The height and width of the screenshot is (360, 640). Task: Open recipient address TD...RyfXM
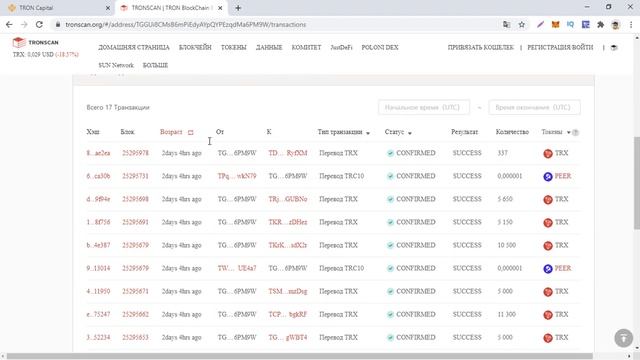click(288, 153)
